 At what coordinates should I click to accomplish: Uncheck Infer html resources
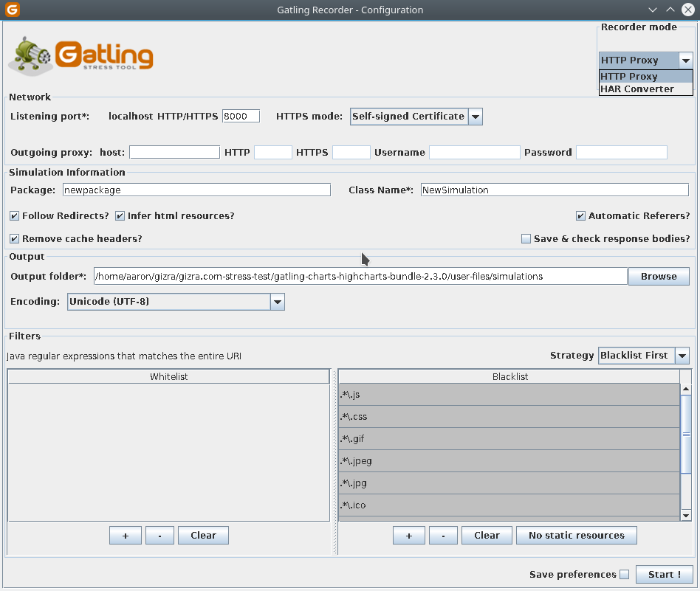120,215
